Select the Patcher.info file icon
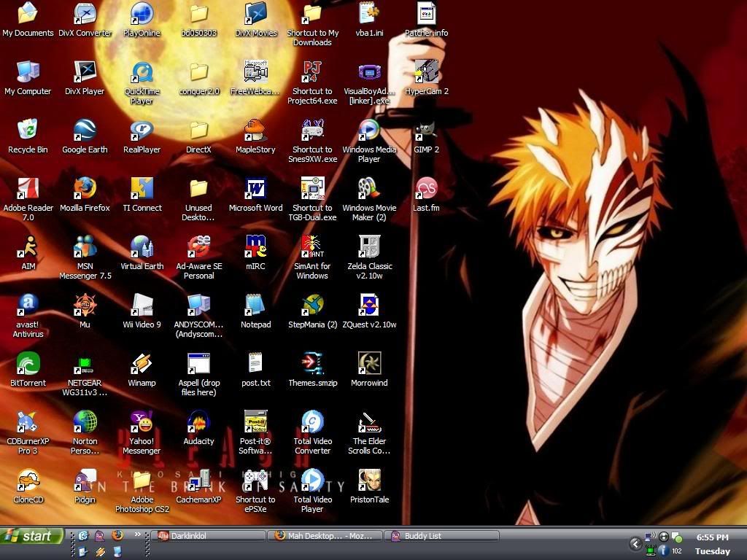Screen dimensions: 747x560 426,20
